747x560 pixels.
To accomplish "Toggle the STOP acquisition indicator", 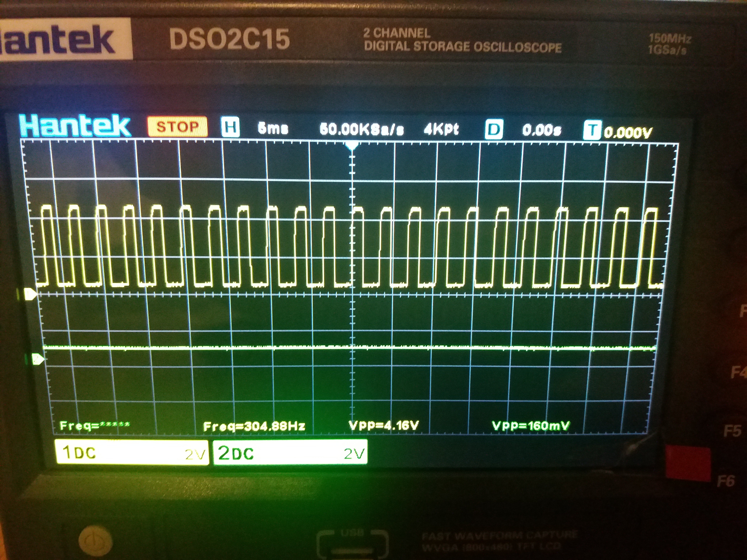I will pos(178,127).
